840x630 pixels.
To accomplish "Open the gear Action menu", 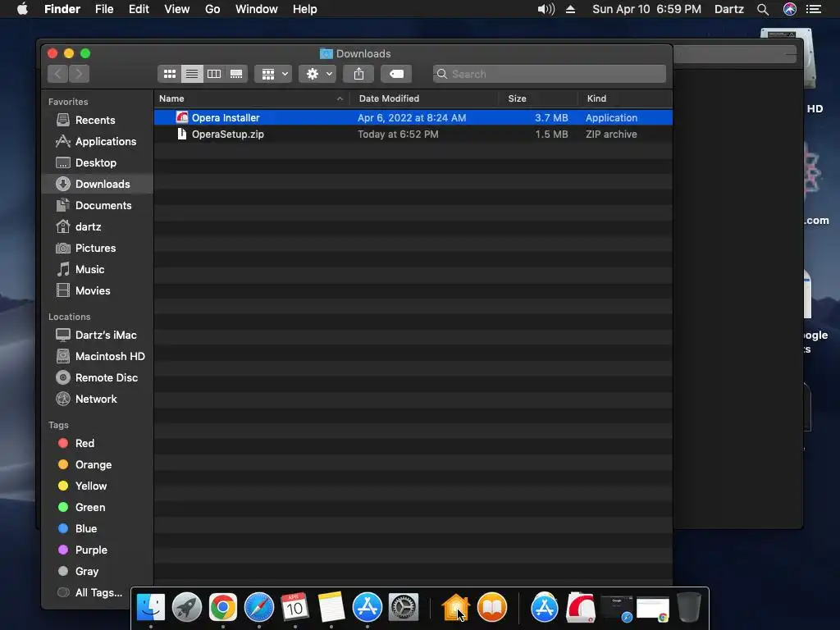I will coord(317,74).
